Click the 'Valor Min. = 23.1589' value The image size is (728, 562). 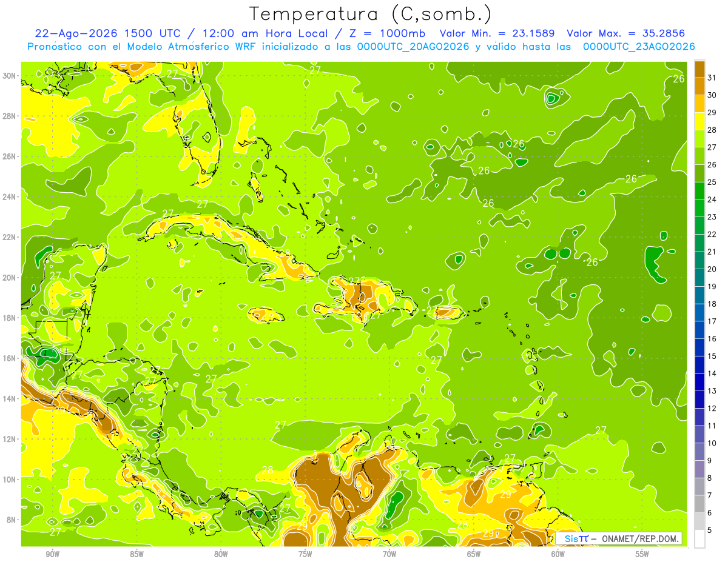[x=497, y=33]
